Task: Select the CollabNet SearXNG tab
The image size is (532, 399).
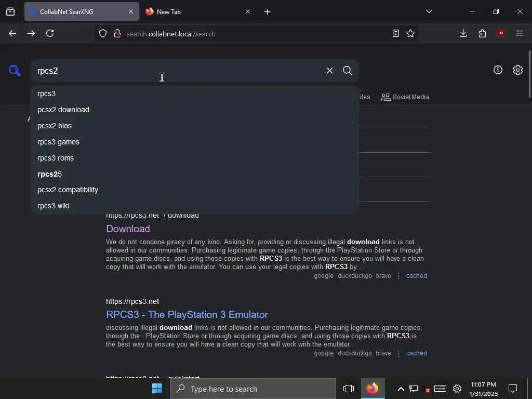Action: pyautogui.click(x=82, y=11)
